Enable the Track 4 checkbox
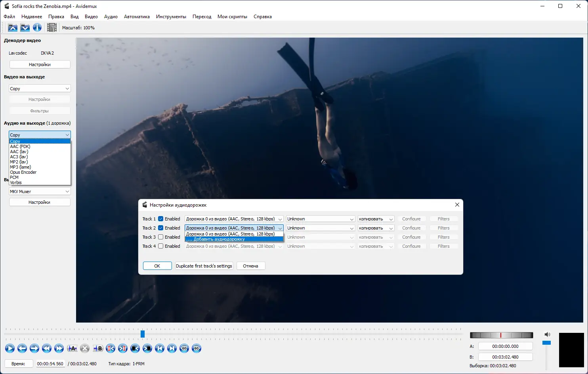Screen dimensions: 588x374 click(x=161, y=246)
